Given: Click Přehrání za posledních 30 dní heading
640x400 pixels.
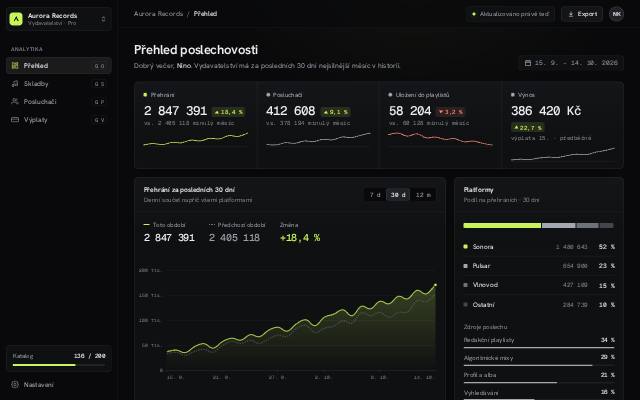Looking at the screenshot, I should click(189, 190).
